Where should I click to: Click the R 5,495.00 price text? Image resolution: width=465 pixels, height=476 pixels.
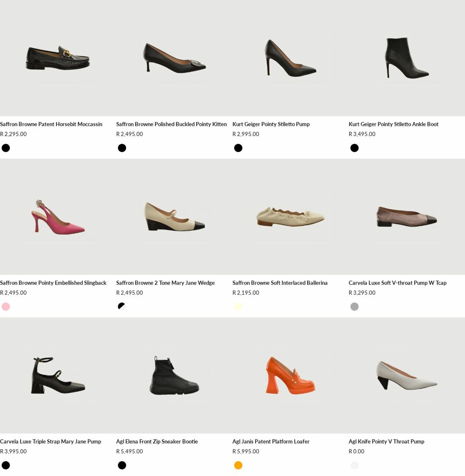pos(129,452)
